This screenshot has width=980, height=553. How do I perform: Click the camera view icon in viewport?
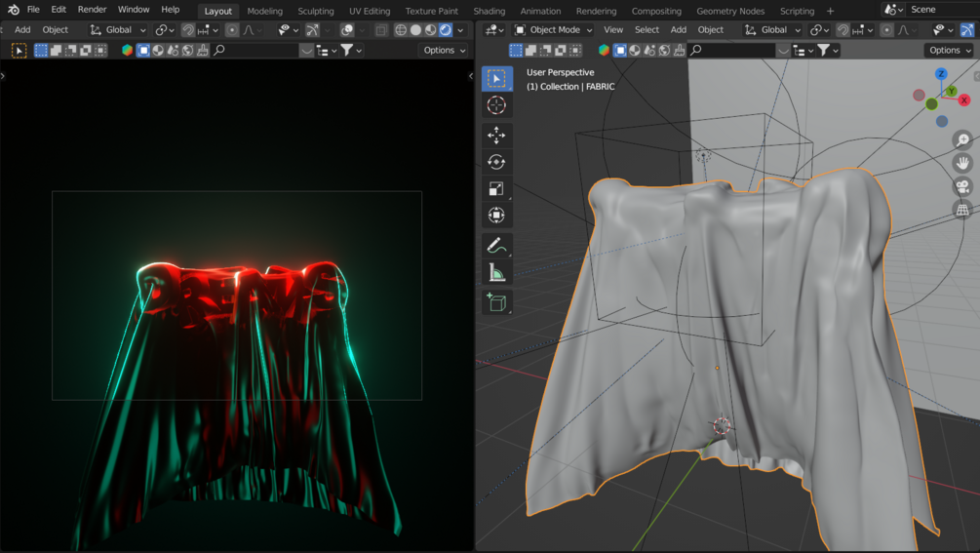[962, 186]
